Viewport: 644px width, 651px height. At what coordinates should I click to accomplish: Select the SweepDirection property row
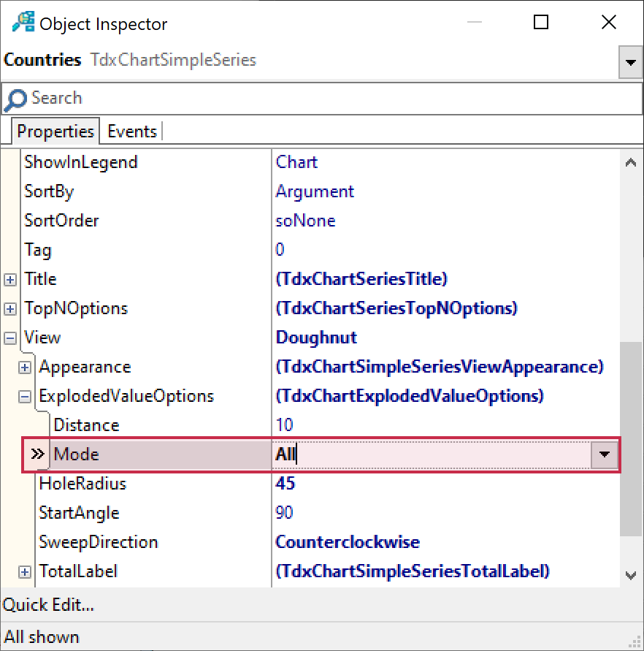[x=99, y=542]
